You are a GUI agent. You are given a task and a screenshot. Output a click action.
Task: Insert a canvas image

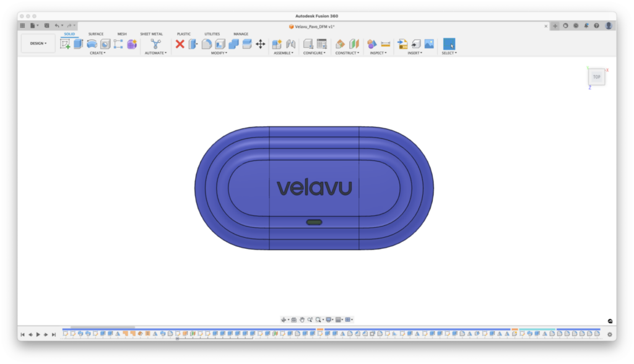tap(429, 43)
